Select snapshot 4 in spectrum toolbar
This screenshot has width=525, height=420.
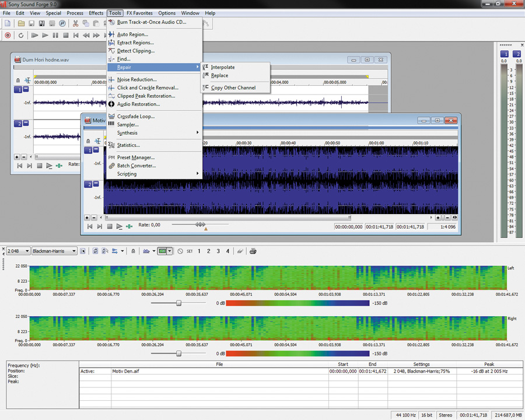coord(228,251)
